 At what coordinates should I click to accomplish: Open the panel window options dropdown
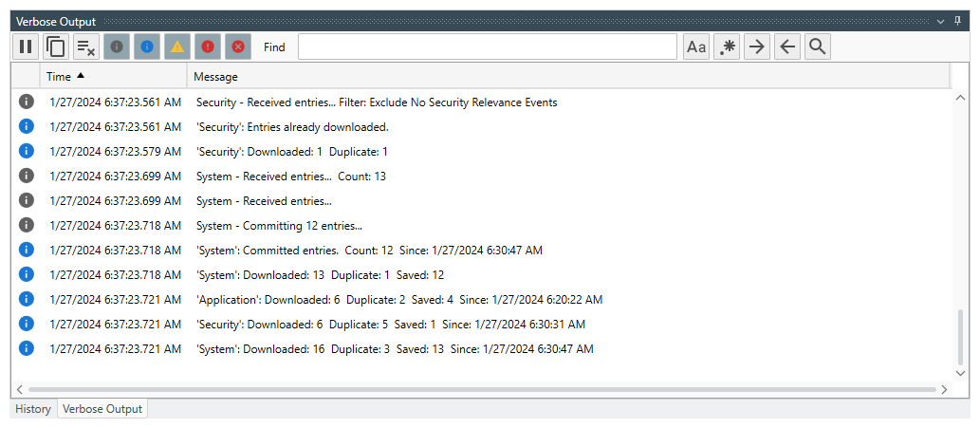coord(940,20)
